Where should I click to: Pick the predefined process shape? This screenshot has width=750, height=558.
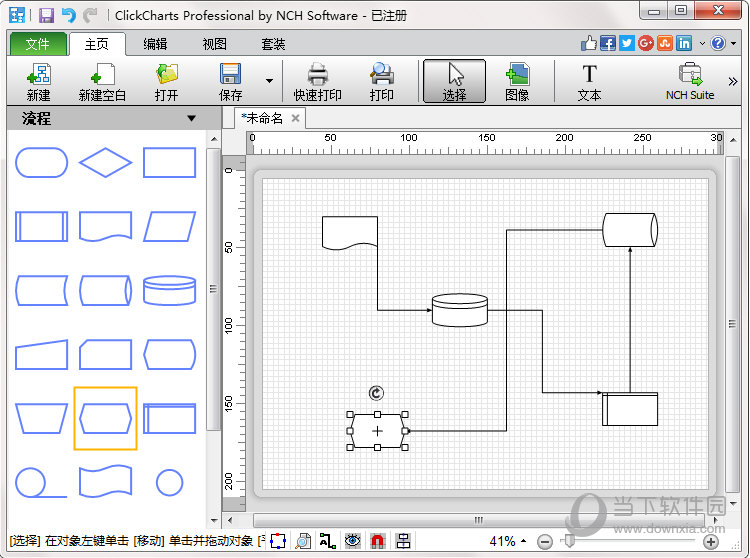pos(42,227)
